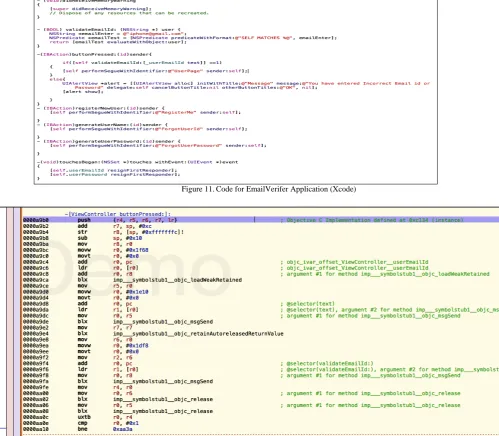Select the blx objc_release line at 0000aa08
This screenshot has height=436, width=499.
pyautogui.click(x=118, y=411)
